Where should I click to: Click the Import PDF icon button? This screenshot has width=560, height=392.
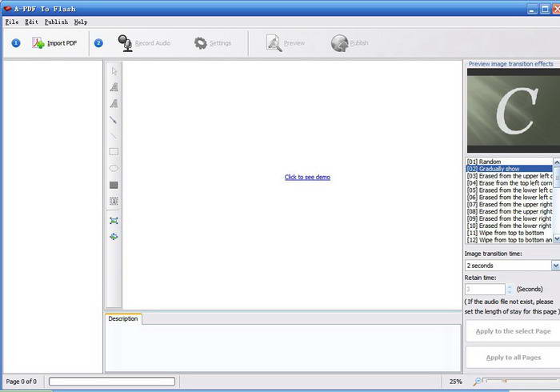click(38, 43)
